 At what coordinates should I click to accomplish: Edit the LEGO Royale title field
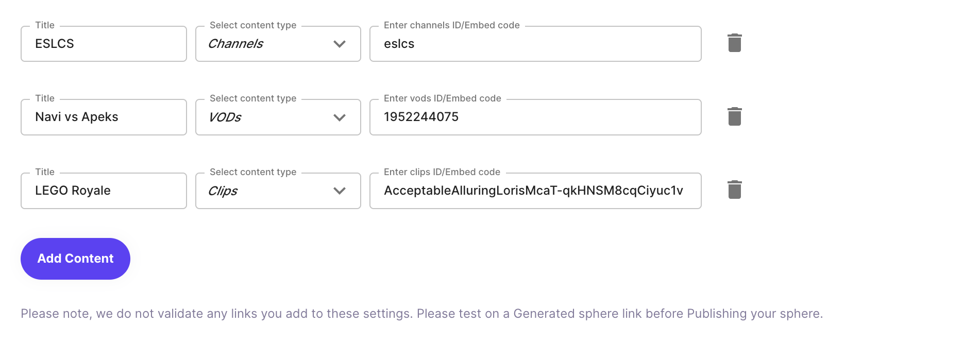pos(103,191)
